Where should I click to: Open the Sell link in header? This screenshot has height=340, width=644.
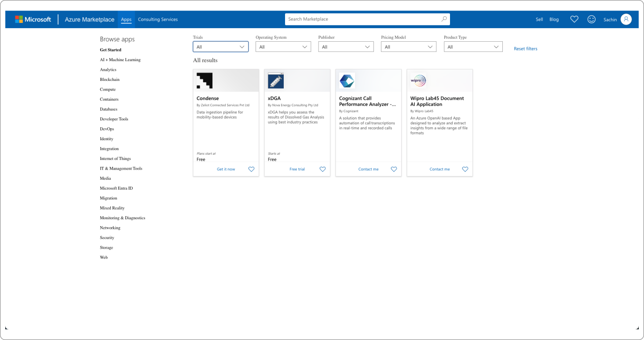point(539,19)
